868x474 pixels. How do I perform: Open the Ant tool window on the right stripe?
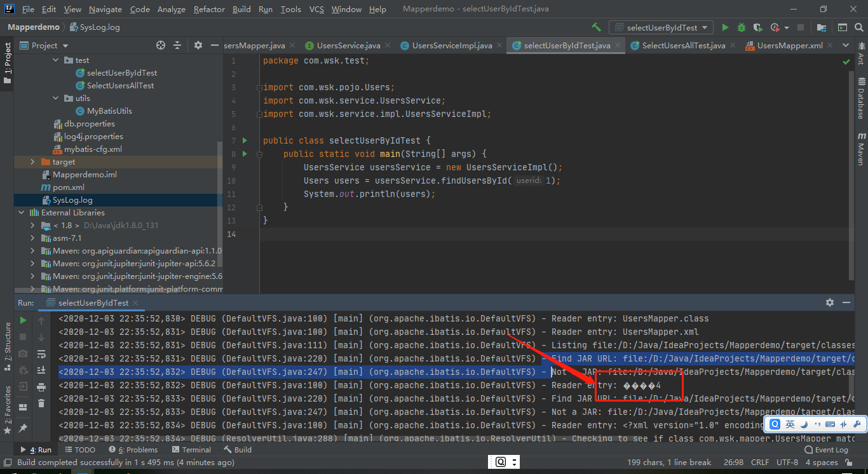[861, 53]
